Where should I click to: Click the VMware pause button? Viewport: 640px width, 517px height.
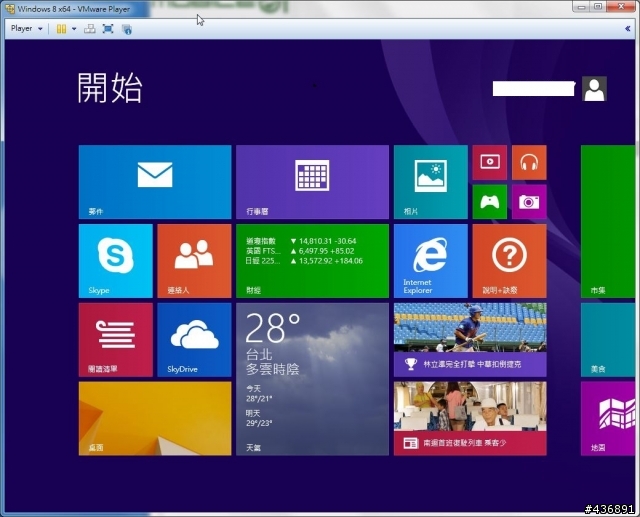[61, 29]
